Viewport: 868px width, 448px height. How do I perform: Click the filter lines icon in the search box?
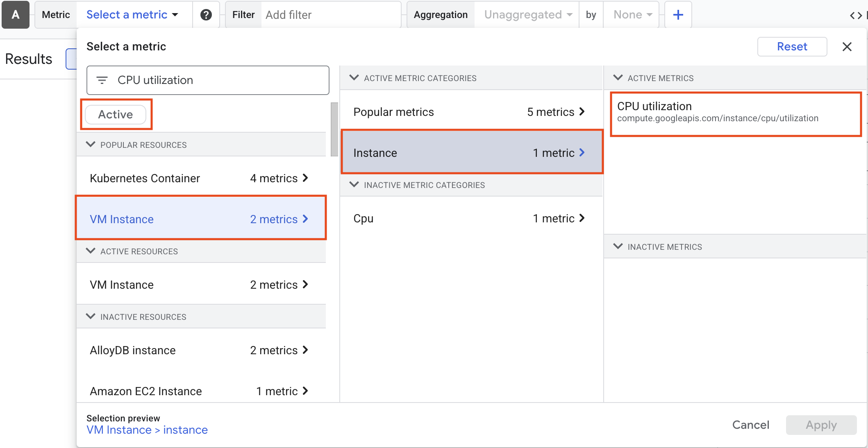coord(102,80)
